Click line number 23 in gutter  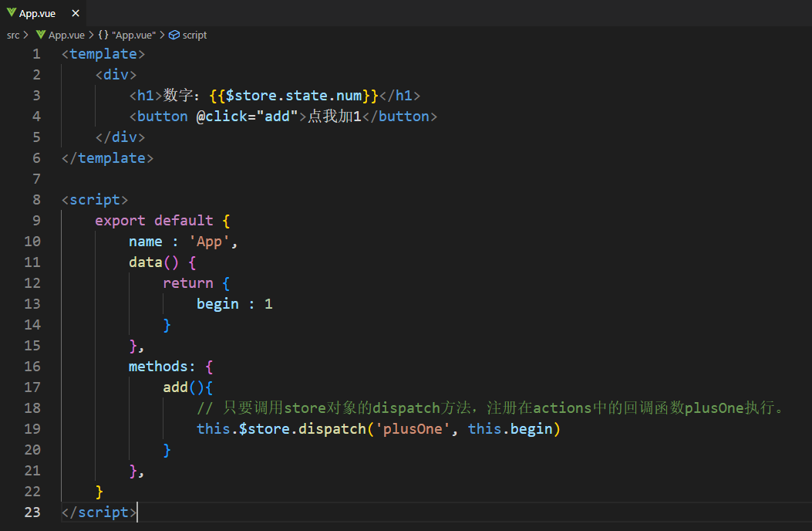pos(32,512)
